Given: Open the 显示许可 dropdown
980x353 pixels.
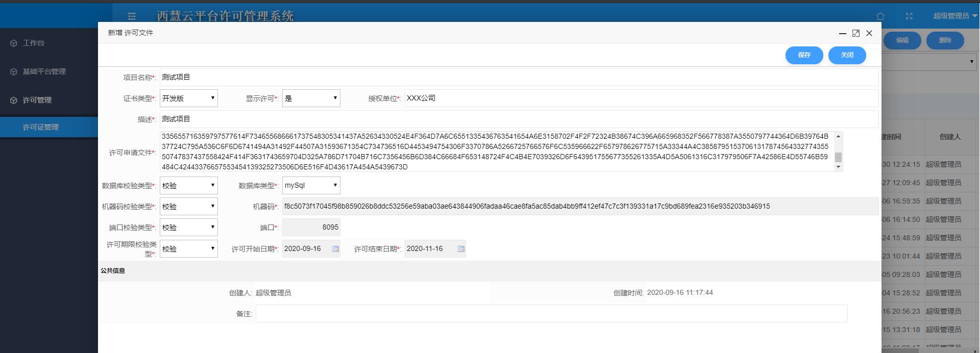Looking at the screenshot, I should click(x=311, y=98).
